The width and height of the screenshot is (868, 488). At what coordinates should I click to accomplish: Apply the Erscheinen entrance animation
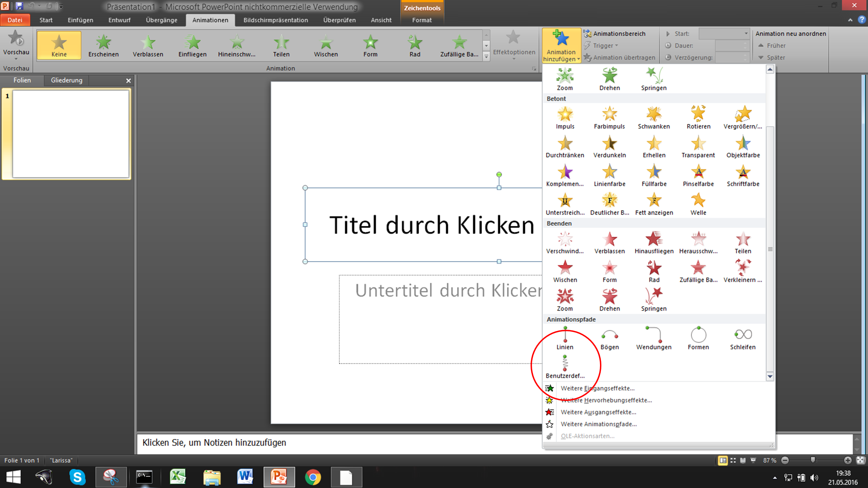pos(103,44)
